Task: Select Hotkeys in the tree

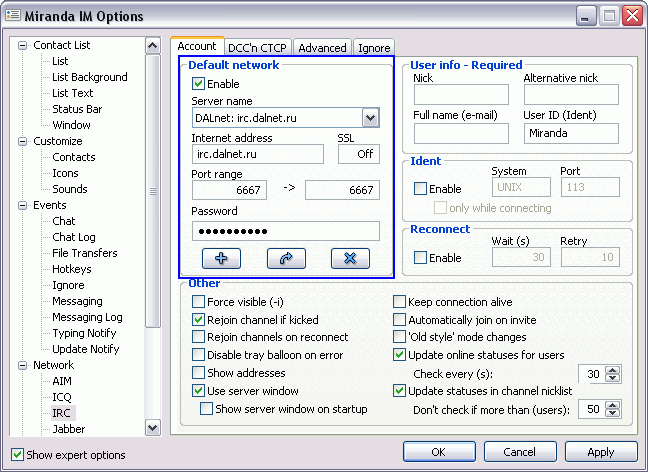Action: (71, 269)
